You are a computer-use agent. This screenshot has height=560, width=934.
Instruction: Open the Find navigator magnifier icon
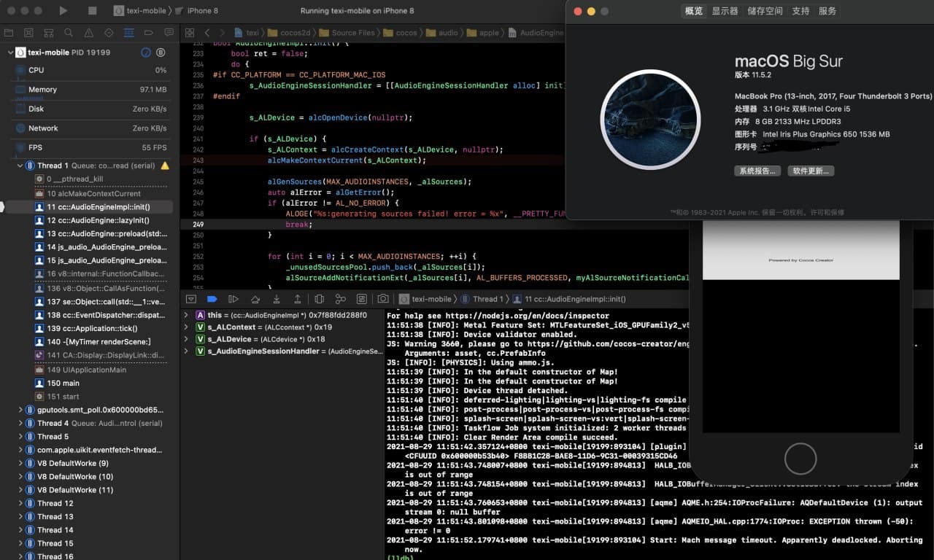click(x=69, y=33)
